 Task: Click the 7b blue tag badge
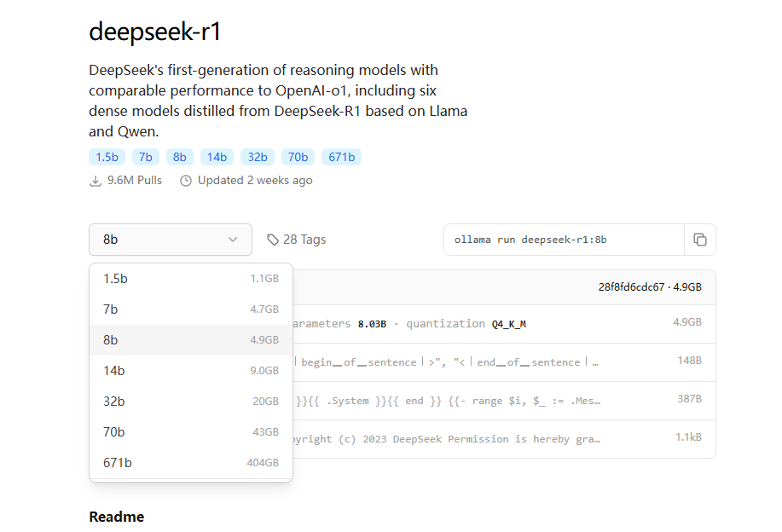tap(146, 157)
